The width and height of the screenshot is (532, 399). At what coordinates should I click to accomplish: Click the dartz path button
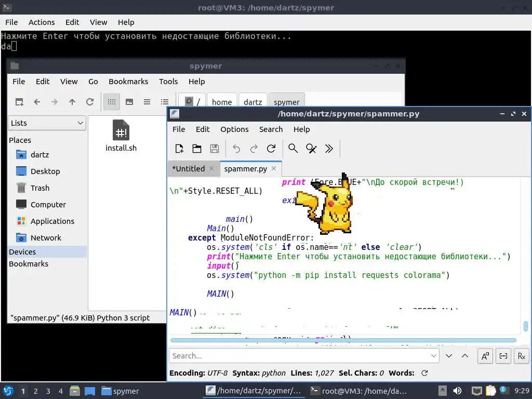pos(253,102)
